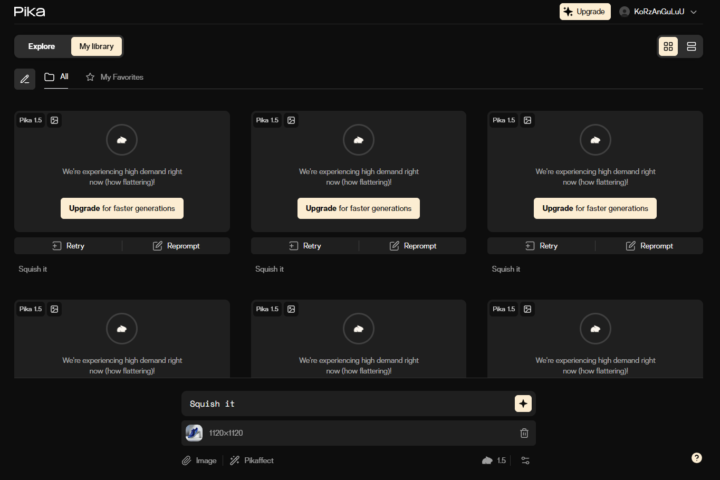
Task: Click the Pika 1.5 badge on top-middle card
Action: click(267, 120)
